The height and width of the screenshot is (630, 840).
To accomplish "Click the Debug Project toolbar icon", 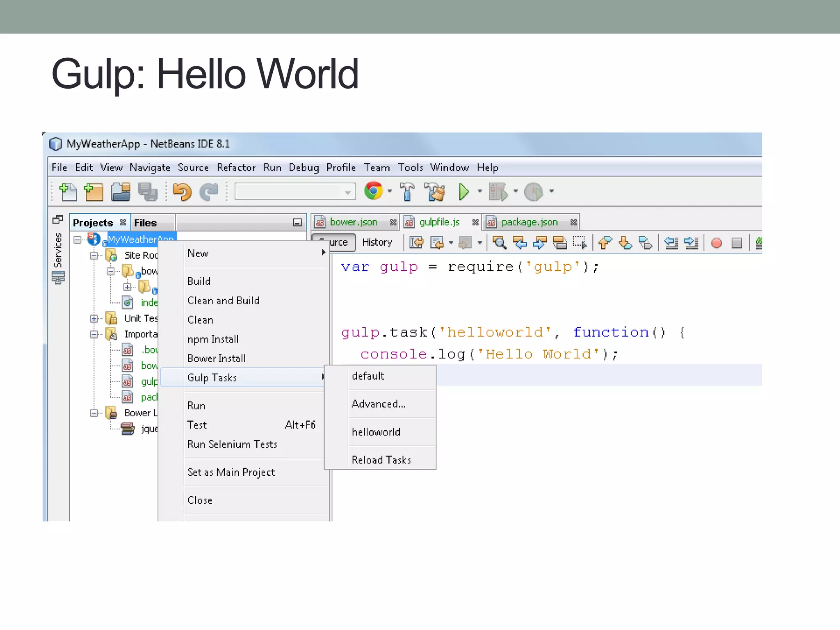I will pyautogui.click(x=498, y=192).
